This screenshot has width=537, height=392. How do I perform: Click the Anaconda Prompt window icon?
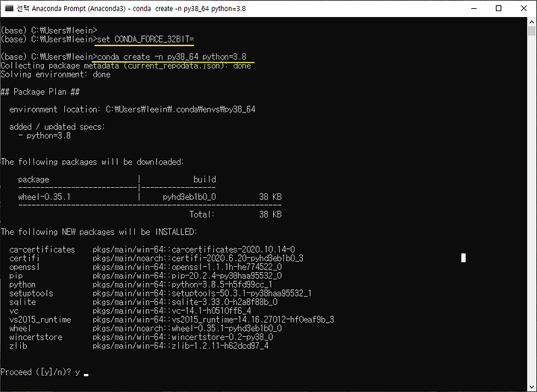pos(9,8)
